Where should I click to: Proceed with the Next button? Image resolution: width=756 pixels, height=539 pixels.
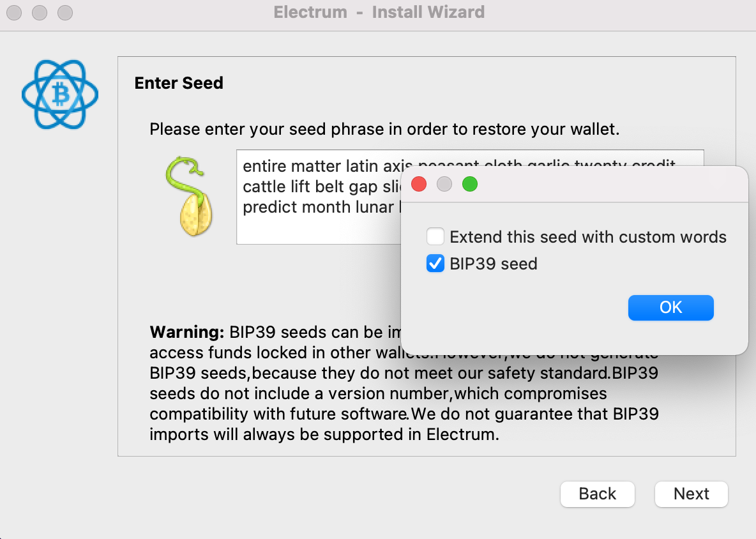(x=692, y=494)
